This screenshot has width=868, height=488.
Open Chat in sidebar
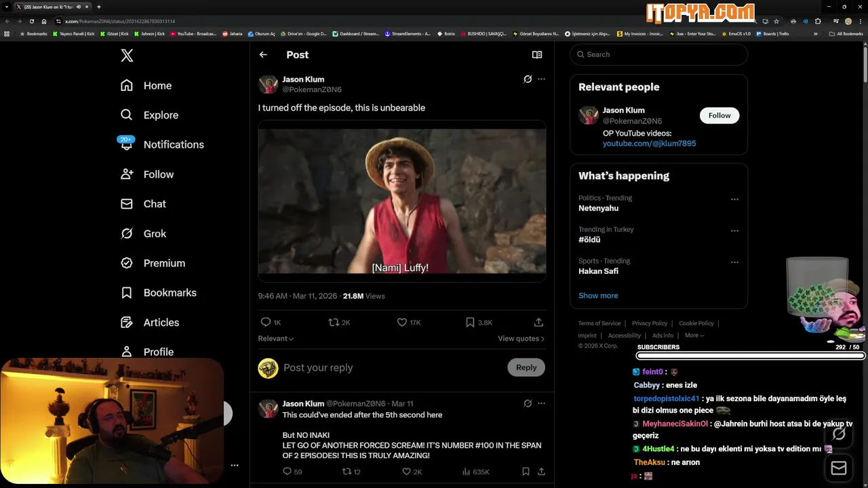click(143, 204)
